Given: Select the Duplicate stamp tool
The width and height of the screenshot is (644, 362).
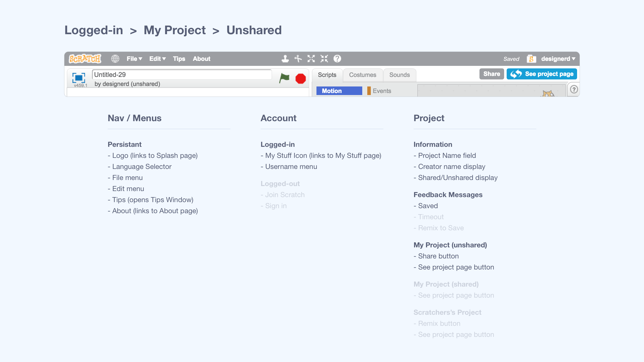Looking at the screenshot, I should (285, 59).
